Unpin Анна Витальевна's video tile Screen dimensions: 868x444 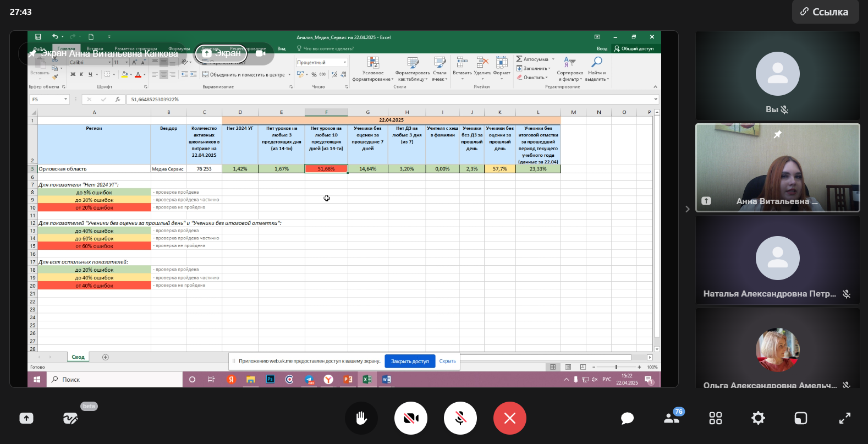777,134
